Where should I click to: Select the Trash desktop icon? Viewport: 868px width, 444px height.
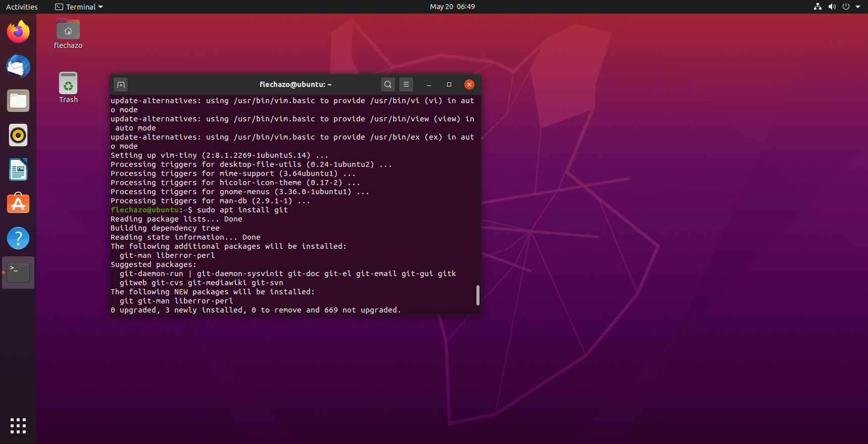pos(68,84)
